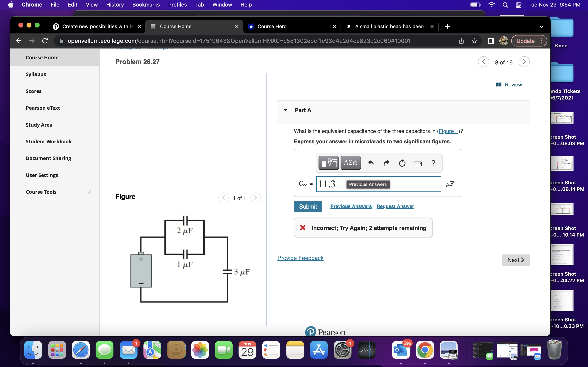Viewport: 588px width, 367px height.
Task: Click the undo arrow in answer toolbar
Action: click(x=371, y=163)
